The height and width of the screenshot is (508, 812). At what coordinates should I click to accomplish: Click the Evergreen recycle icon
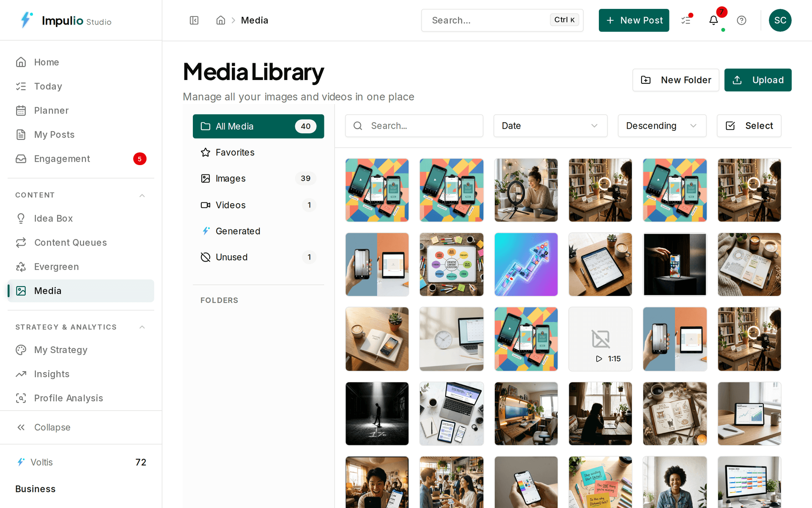point(21,267)
